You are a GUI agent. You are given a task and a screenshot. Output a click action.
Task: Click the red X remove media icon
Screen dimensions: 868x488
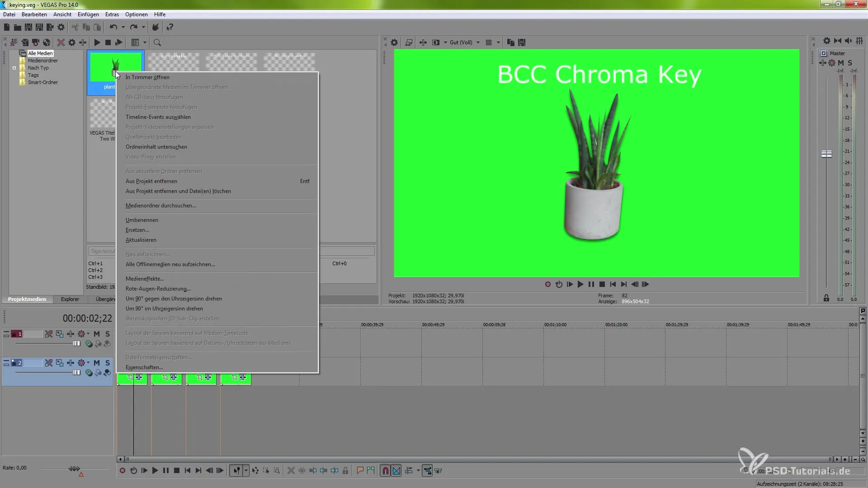[61, 42]
